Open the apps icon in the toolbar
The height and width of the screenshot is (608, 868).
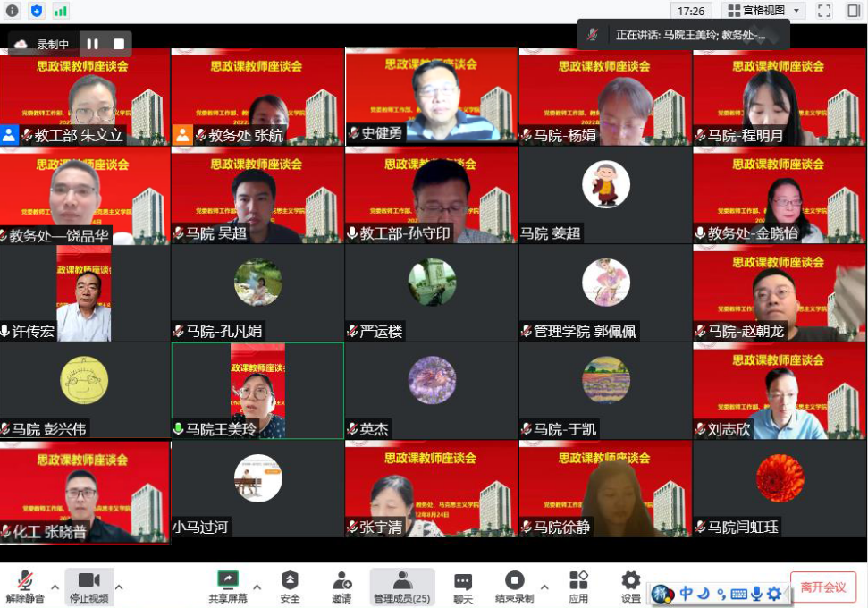pyautogui.click(x=578, y=586)
